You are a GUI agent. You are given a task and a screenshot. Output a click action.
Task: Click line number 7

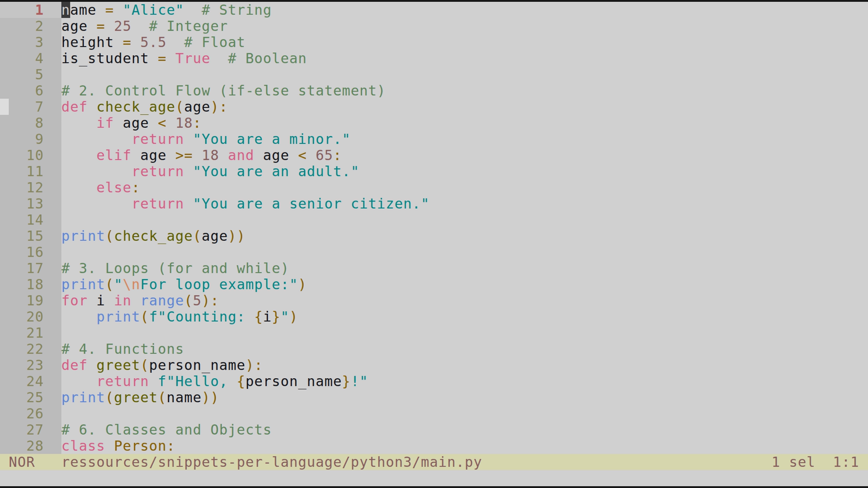38,107
